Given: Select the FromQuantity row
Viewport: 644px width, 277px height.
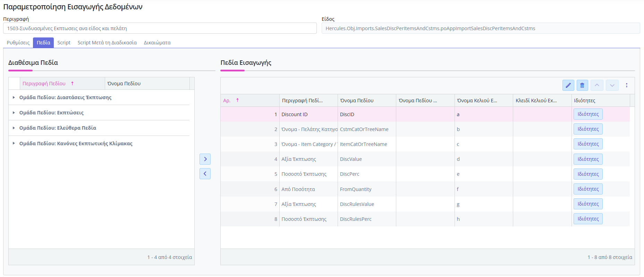Looking at the screenshot, I should 355,189.
